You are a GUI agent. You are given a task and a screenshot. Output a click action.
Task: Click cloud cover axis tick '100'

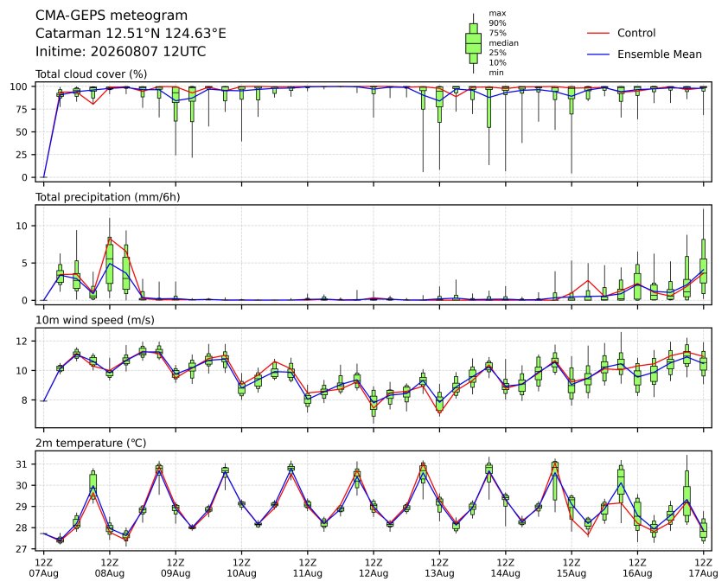[x=20, y=86]
